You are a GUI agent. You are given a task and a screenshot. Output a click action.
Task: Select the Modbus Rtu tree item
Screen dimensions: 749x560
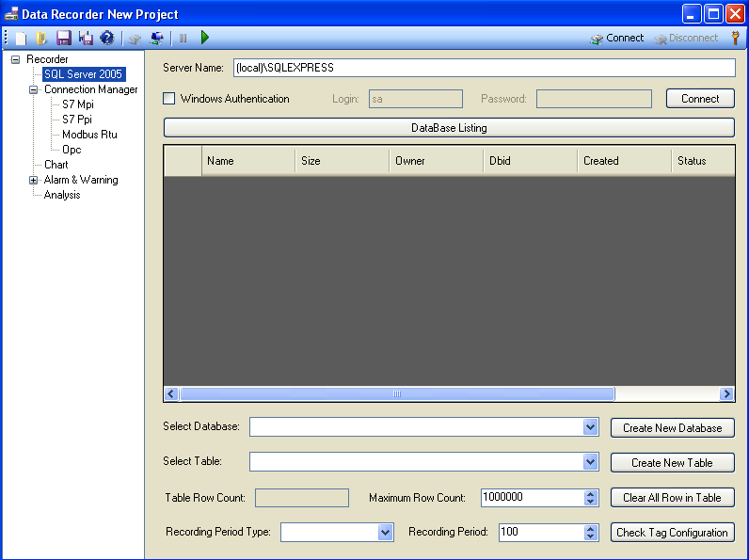pos(89,135)
